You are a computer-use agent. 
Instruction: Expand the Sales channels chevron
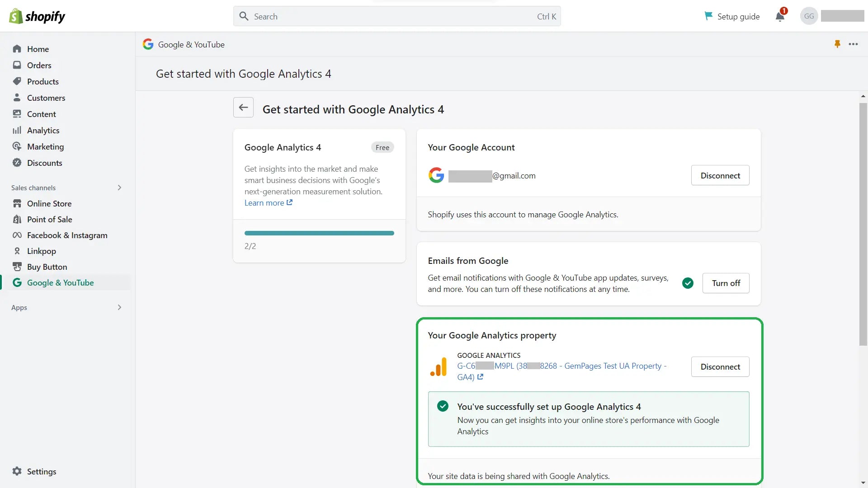pyautogui.click(x=119, y=188)
